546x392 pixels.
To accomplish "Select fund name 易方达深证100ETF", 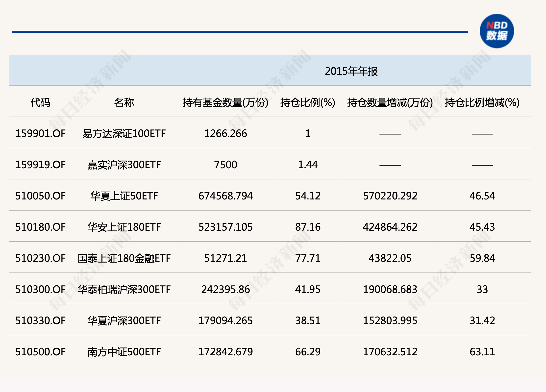I will 124,134.
